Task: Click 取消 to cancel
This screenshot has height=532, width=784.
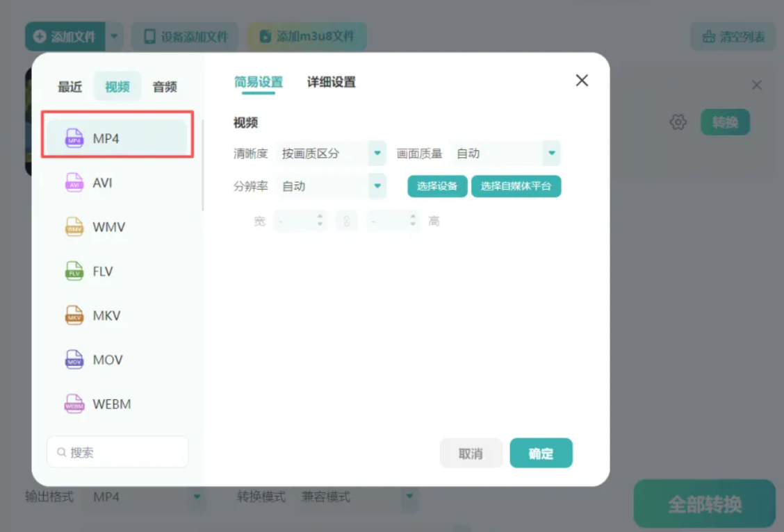Action: (x=471, y=453)
